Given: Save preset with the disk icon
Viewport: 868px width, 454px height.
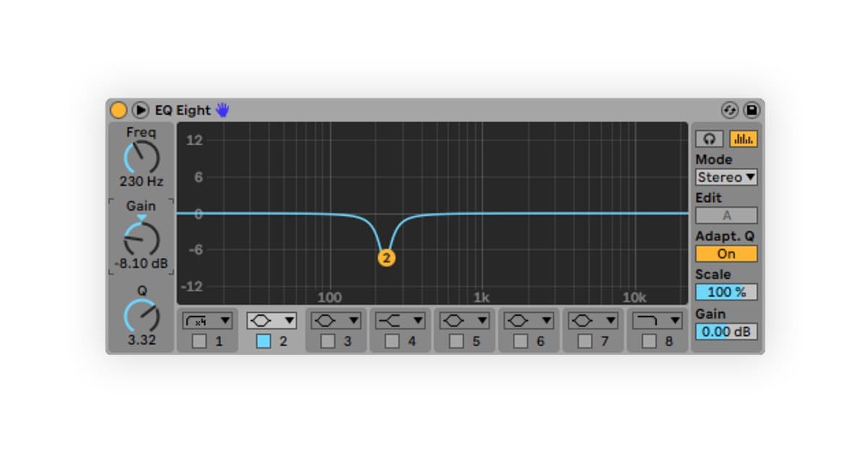Looking at the screenshot, I should tap(752, 110).
